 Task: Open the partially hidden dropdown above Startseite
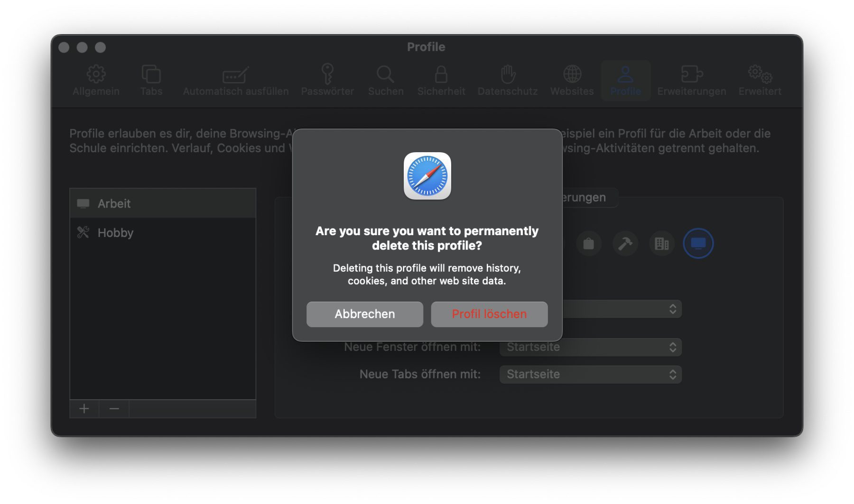622,309
